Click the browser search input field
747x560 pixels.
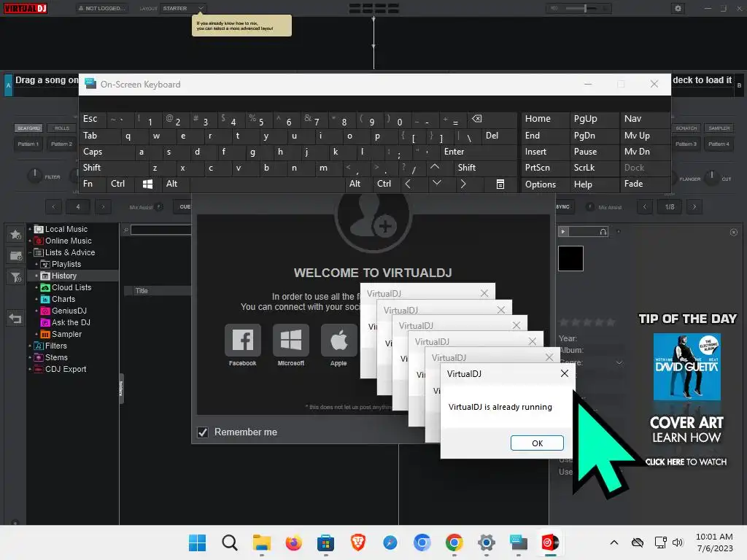pos(160,230)
